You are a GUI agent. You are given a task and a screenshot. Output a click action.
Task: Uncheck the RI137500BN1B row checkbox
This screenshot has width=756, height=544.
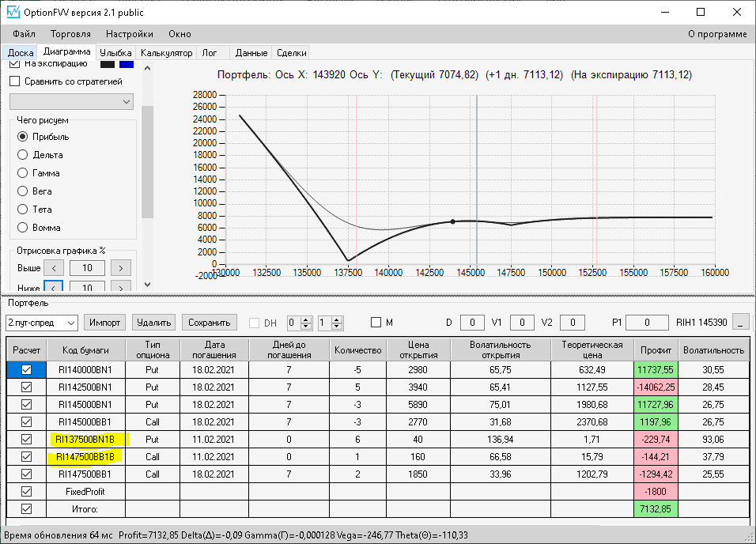coord(27,440)
